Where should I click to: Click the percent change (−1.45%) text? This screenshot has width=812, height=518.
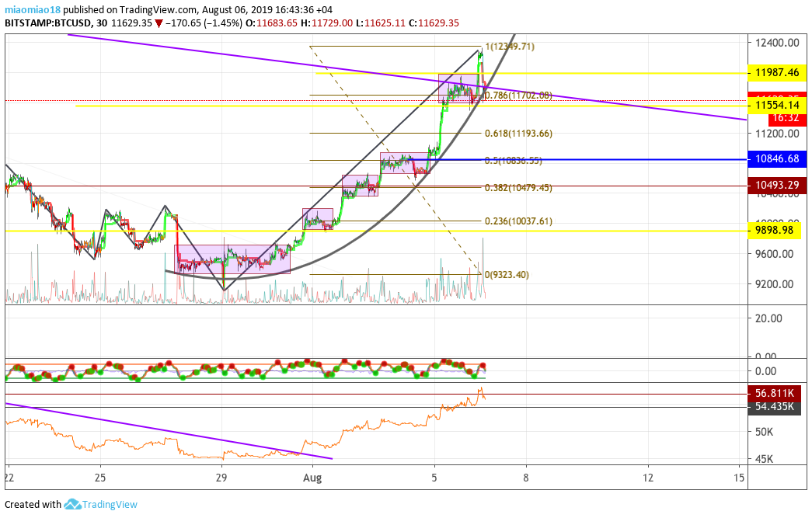[221, 23]
